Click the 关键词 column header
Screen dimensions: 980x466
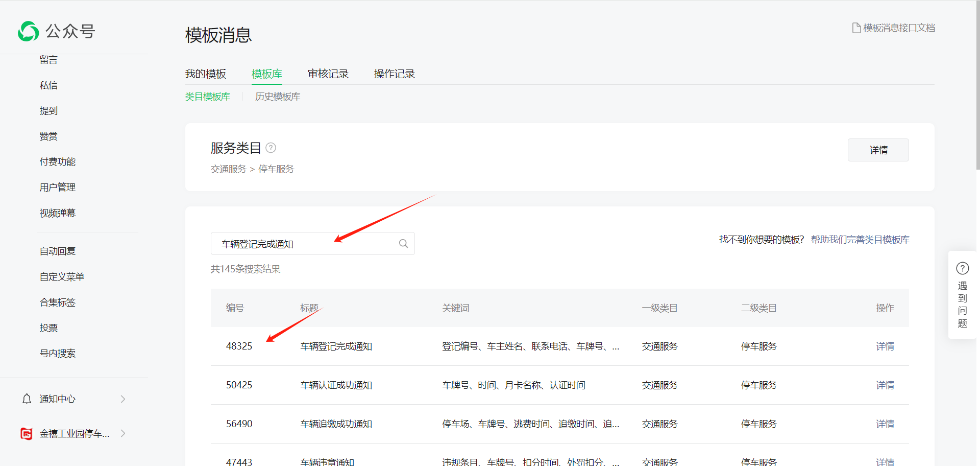[x=456, y=308]
